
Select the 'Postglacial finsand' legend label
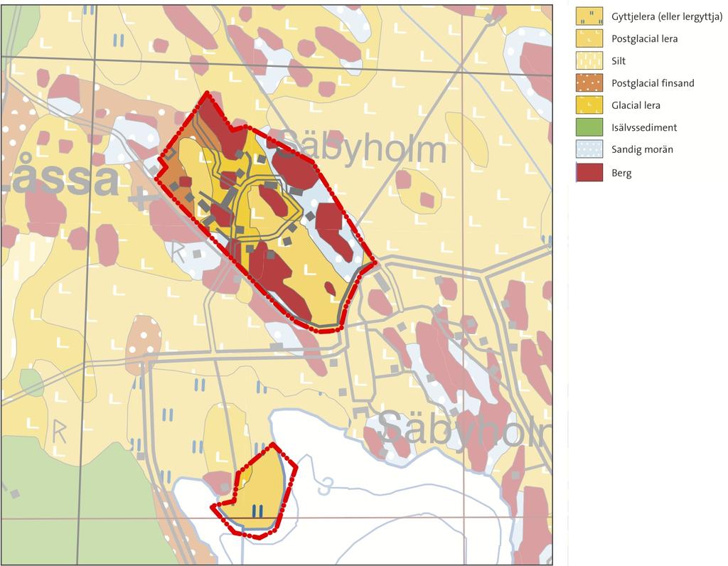pyautogui.click(x=653, y=83)
